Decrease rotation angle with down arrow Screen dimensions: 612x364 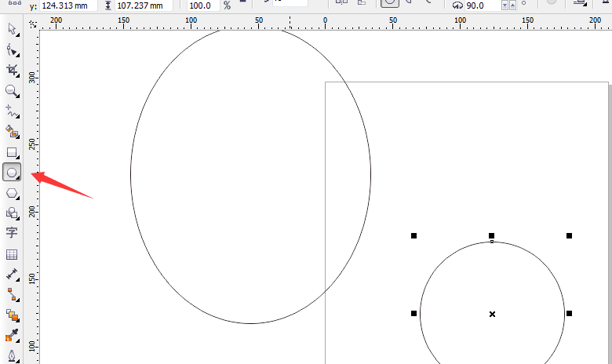pyautogui.click(x=505, y=5)
